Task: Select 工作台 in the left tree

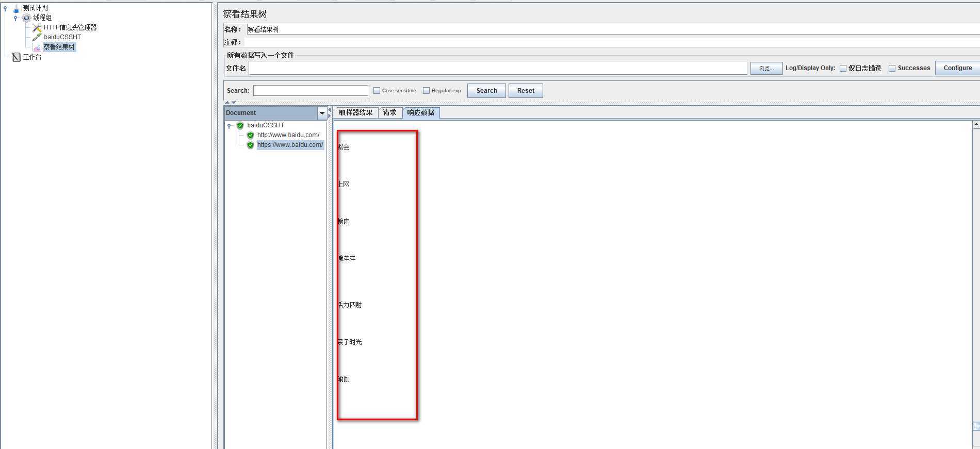Action: tap(32, 57)
